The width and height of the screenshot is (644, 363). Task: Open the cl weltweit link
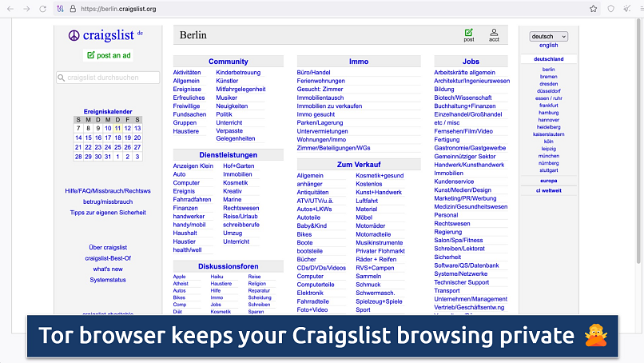pyautogui.click(x=548, y=191)
